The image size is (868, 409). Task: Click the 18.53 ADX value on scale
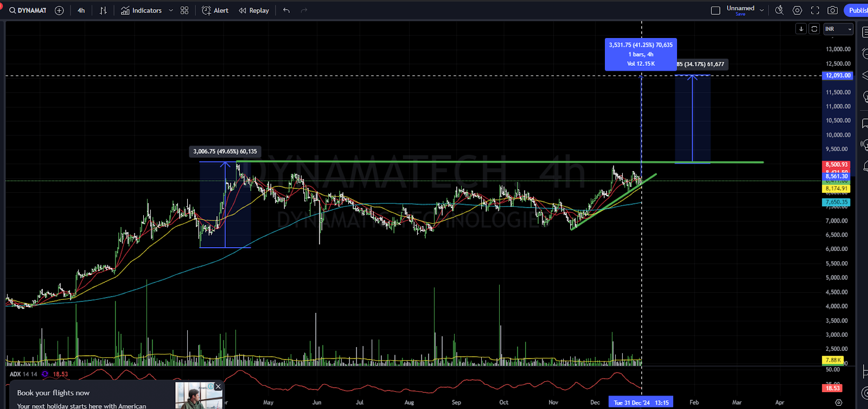coord(833,388)
